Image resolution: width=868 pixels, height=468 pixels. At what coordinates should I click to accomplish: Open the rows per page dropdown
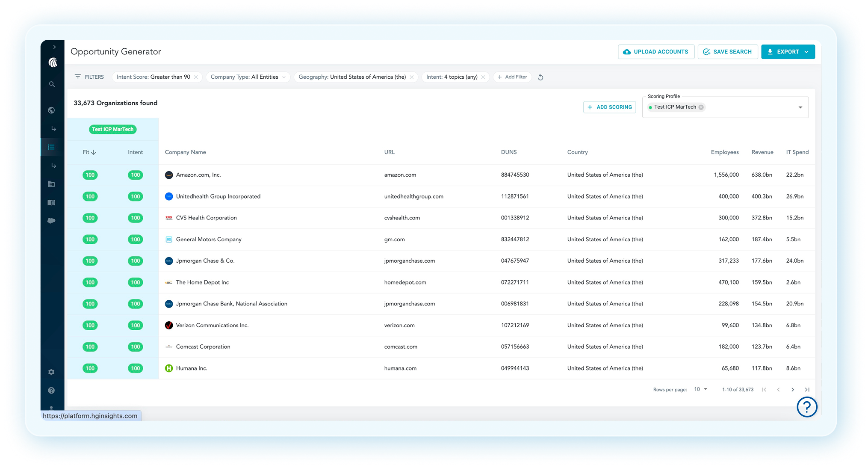pyautogui.click(x=700, y=389)
